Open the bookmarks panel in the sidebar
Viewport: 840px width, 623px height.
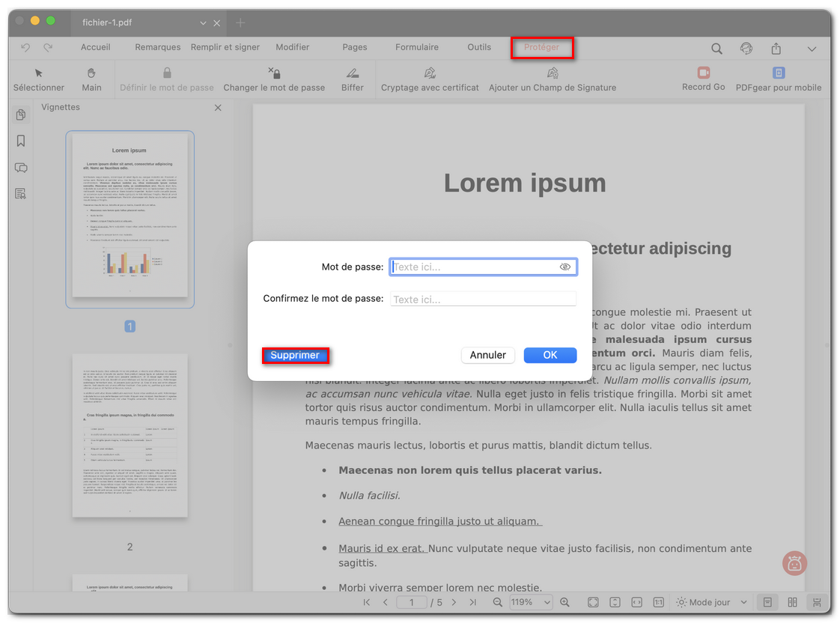click(20, 141)
